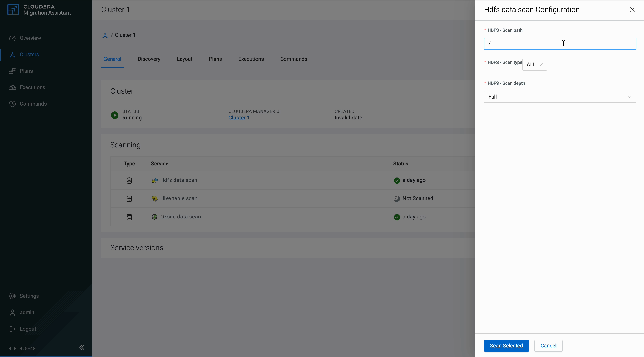The width and height of the screenshot is (644, 357).
Task: Switch to the Discovery tab
Action: point(149,59)
